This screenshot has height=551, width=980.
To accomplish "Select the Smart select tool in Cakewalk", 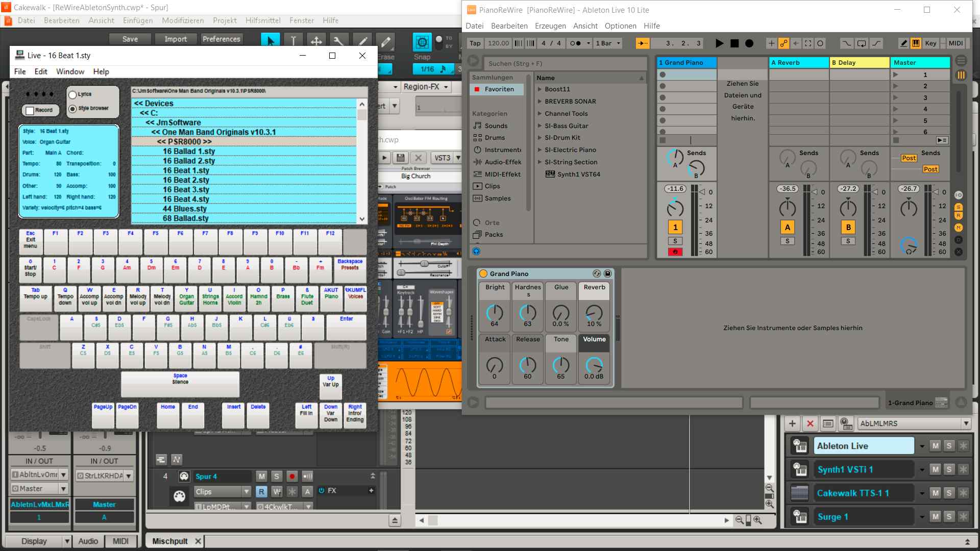I will (270, 40).
